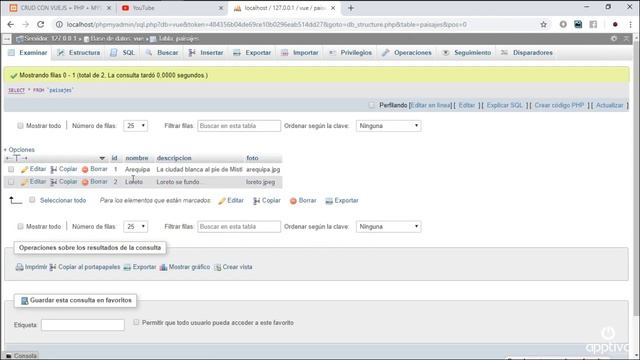Screen dimensions: 640x360
Task: Click the Crear vista icon
Action: pyautogui.click(x=218, y=267)
